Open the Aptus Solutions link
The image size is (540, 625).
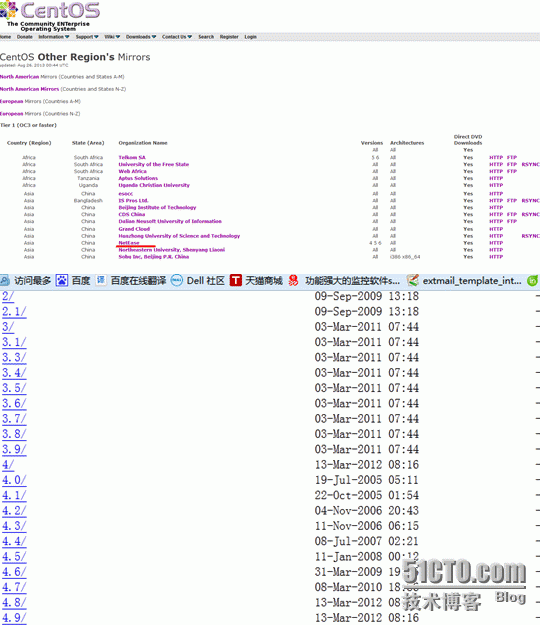pos(138,178)
